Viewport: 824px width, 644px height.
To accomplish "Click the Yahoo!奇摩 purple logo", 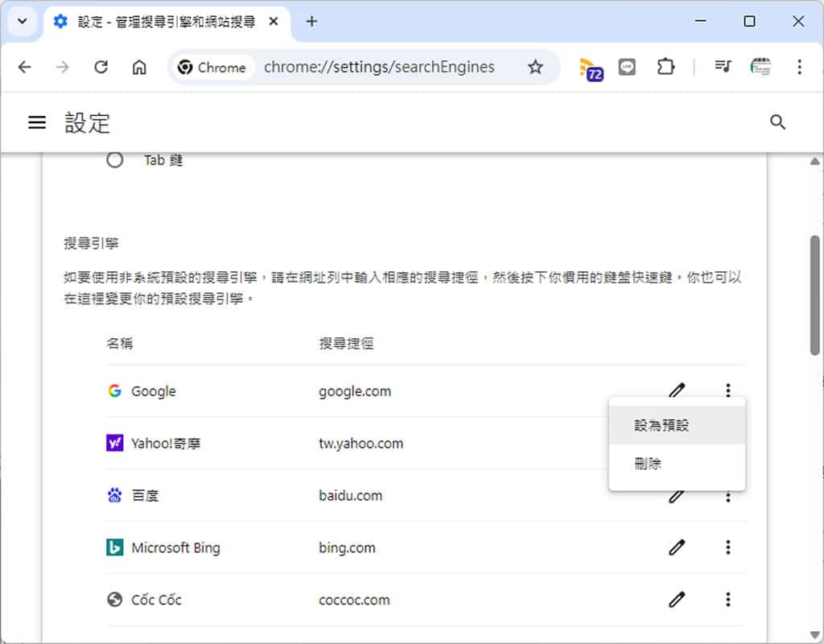I will pyautogui.click(x=114, y=443).
